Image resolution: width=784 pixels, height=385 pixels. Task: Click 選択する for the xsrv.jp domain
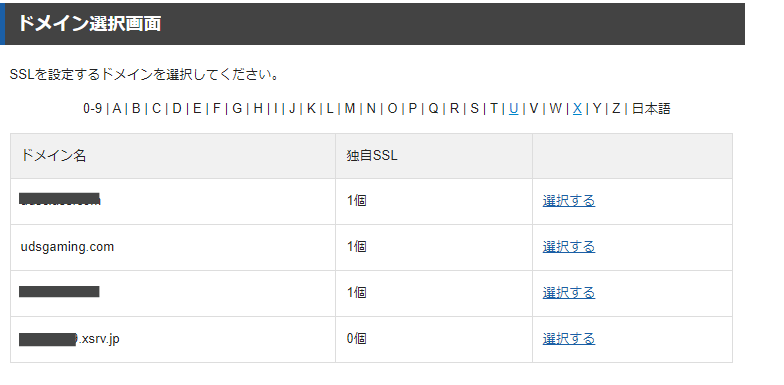pos(568,339)
